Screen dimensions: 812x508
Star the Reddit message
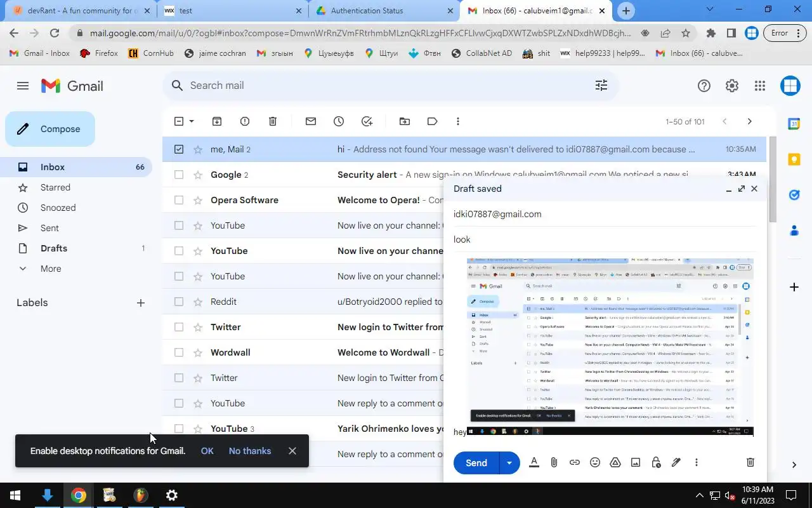point(197,302)
